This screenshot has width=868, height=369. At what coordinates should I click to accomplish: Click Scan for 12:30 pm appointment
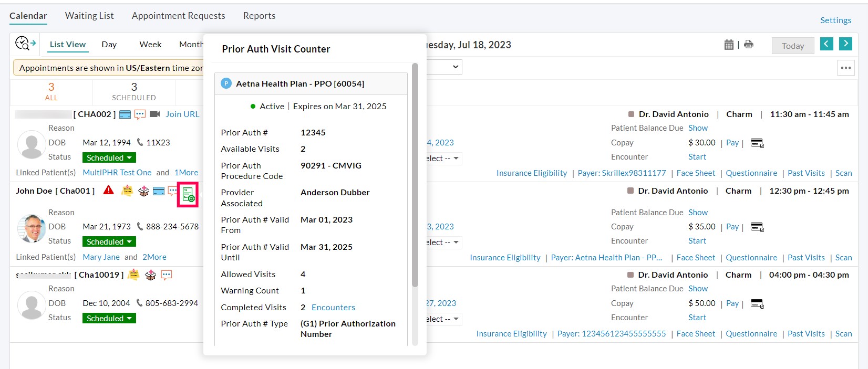coord(844,258)
